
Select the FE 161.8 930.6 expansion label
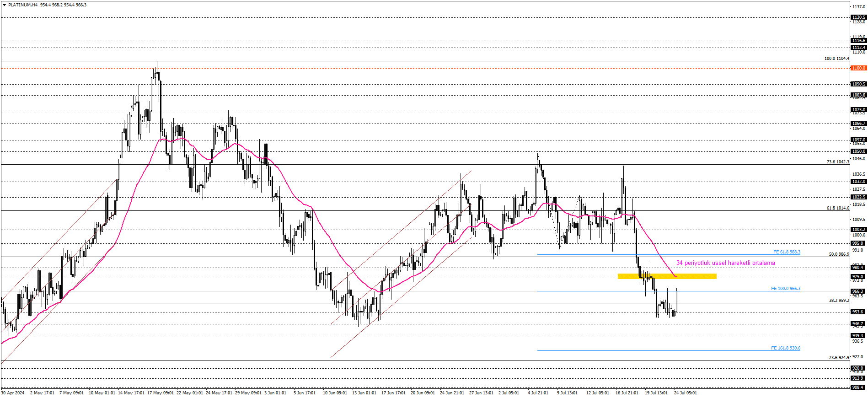786,348
